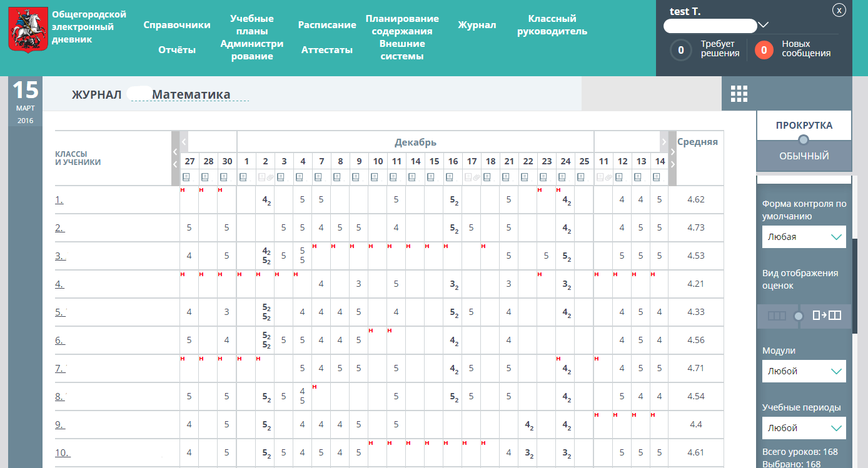
Task: Click the gray right scroll bar of dates
Action: 672,158
